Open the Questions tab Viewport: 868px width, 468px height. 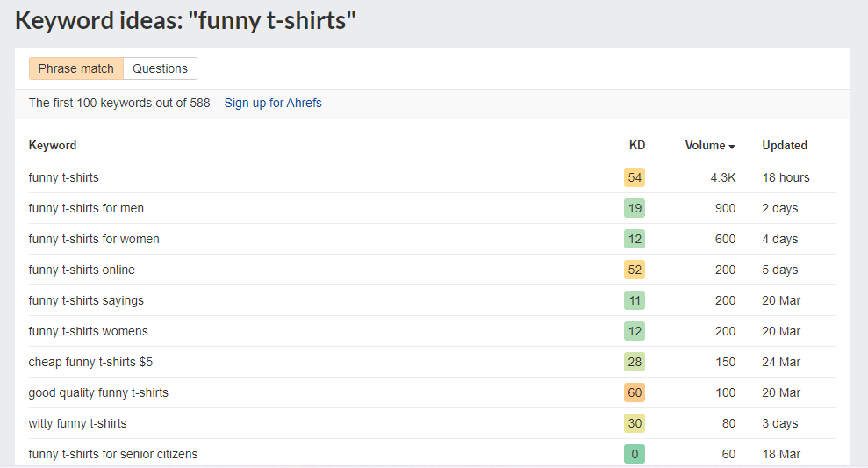(160, 68)
